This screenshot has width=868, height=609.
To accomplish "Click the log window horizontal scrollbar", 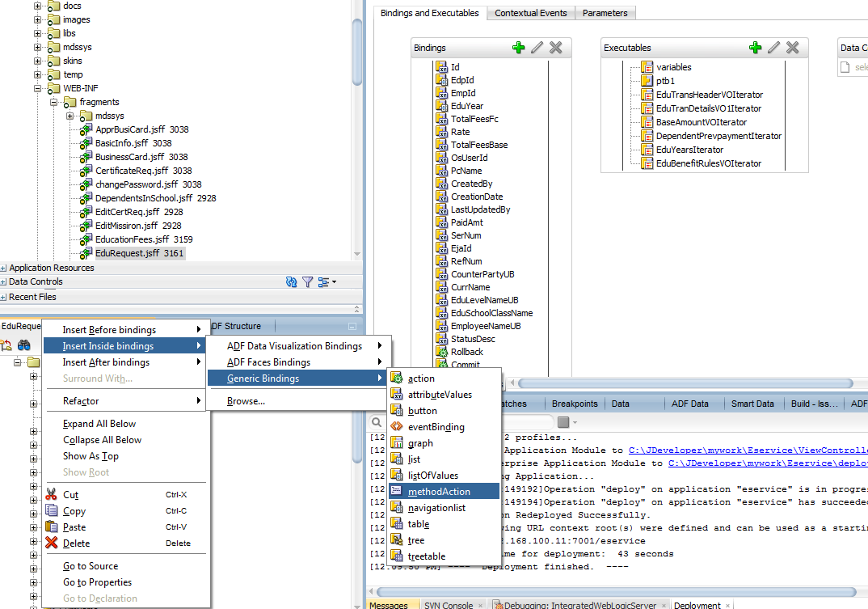I will [614, 592].
